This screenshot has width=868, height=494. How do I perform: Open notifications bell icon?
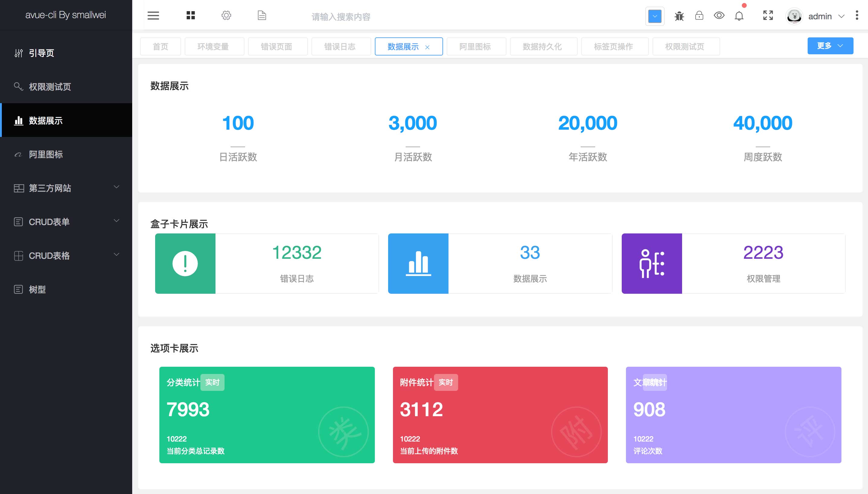click(739, 16)
